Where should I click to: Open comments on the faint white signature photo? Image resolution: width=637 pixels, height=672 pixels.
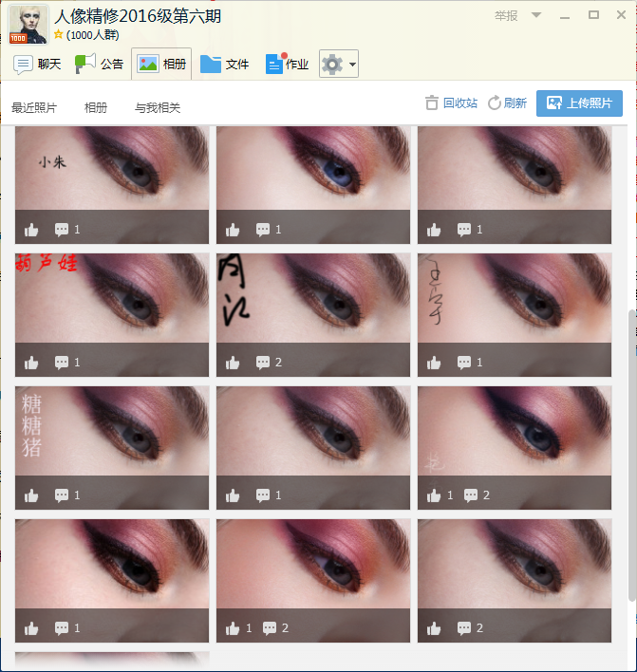click(477, 495)
